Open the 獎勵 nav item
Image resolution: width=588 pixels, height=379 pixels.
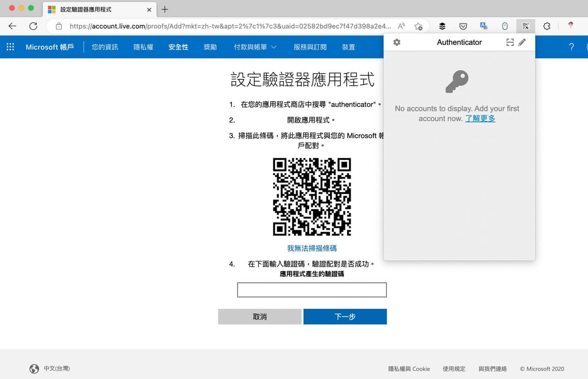(210, 47)
